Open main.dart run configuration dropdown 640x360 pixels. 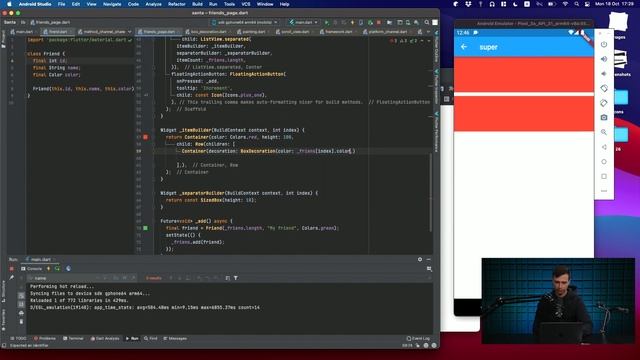point(303,22)
